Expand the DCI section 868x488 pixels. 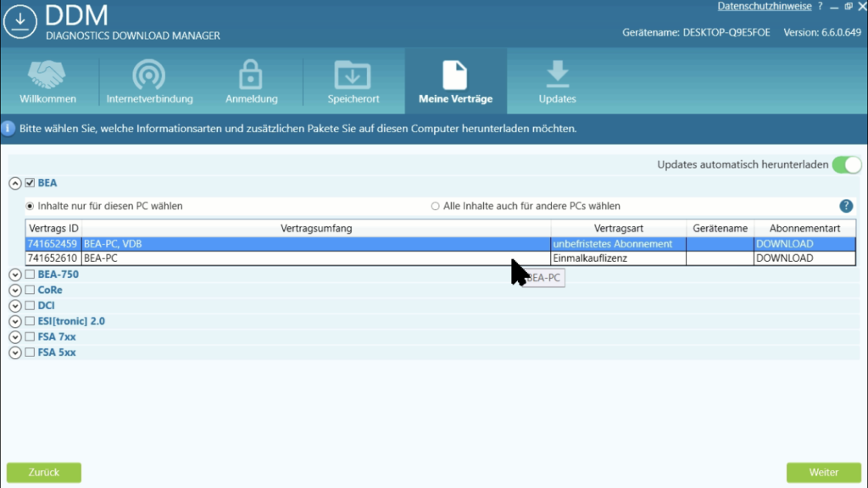(x=15, y=305)
